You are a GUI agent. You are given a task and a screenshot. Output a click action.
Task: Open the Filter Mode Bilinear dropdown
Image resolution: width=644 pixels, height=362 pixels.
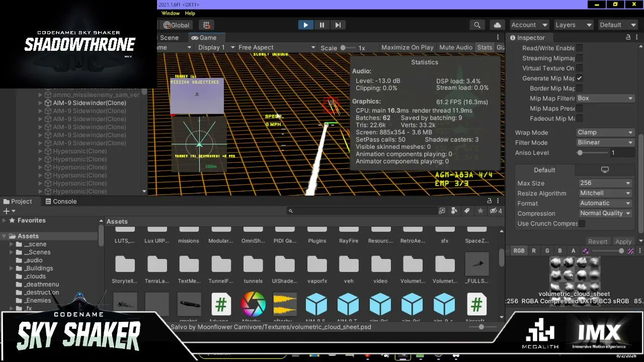coord(605,142)
